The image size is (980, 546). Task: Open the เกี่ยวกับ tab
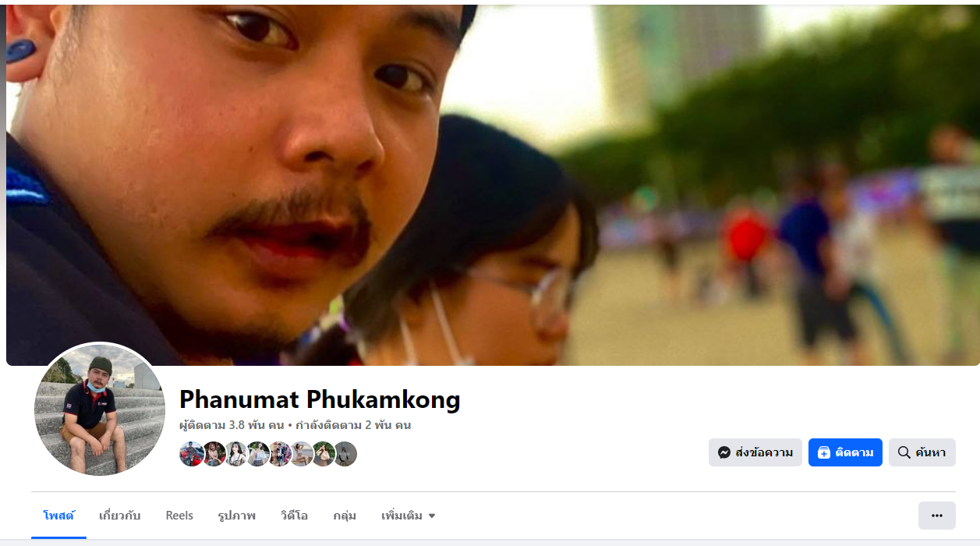(x=120, y=516)
